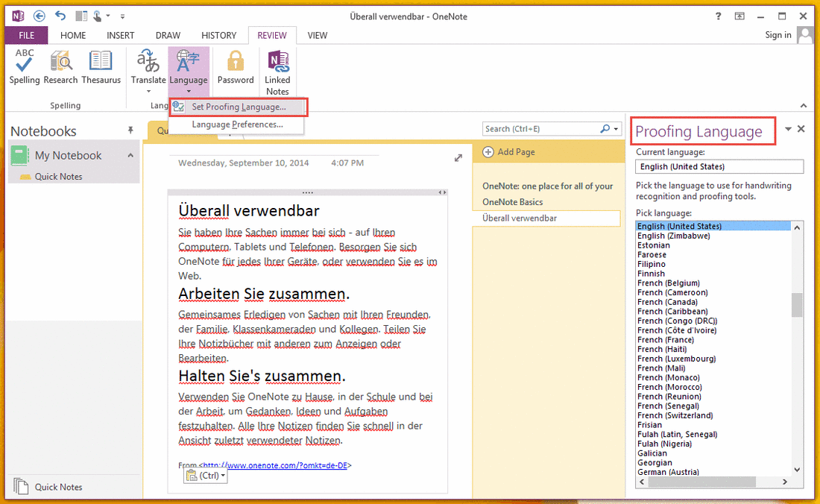Switch to the HOME tab
The image size is (820, 504).
pyautogui.click(x=73, y=36)
